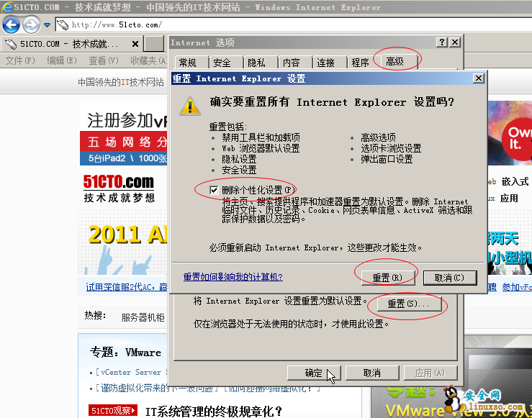Click the 取消 button in Internet 选项
This screenshot has width=532, height=418.
click(372, 373)
